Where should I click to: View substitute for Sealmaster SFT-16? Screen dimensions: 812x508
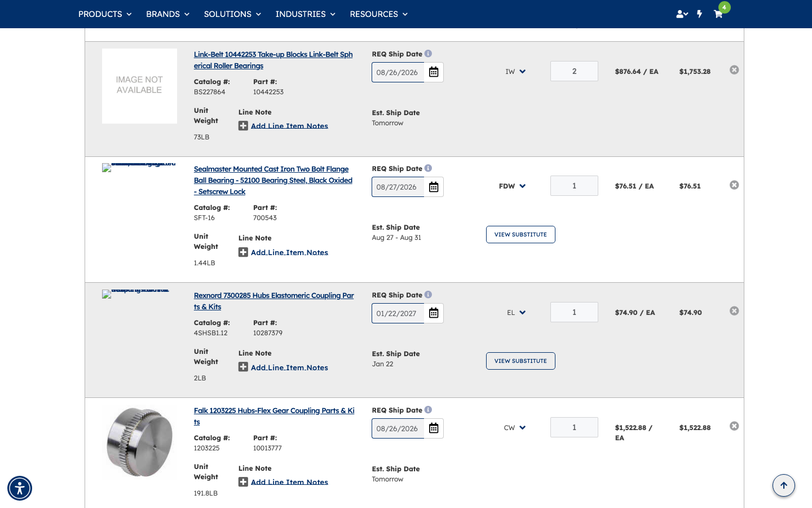pos(520,235)
